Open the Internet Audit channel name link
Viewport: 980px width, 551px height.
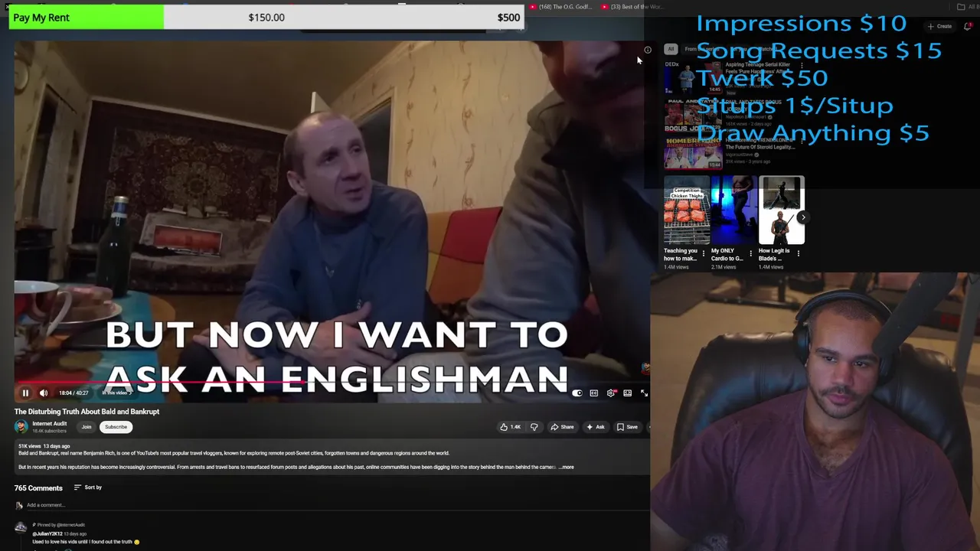pyautogui.click(x=49, y=424)
